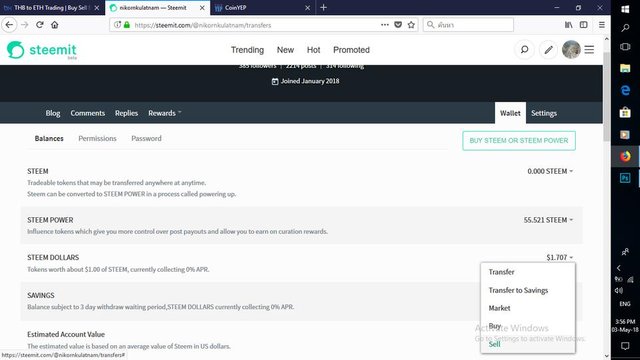Click the Pocket save icon

click(398, 25)
